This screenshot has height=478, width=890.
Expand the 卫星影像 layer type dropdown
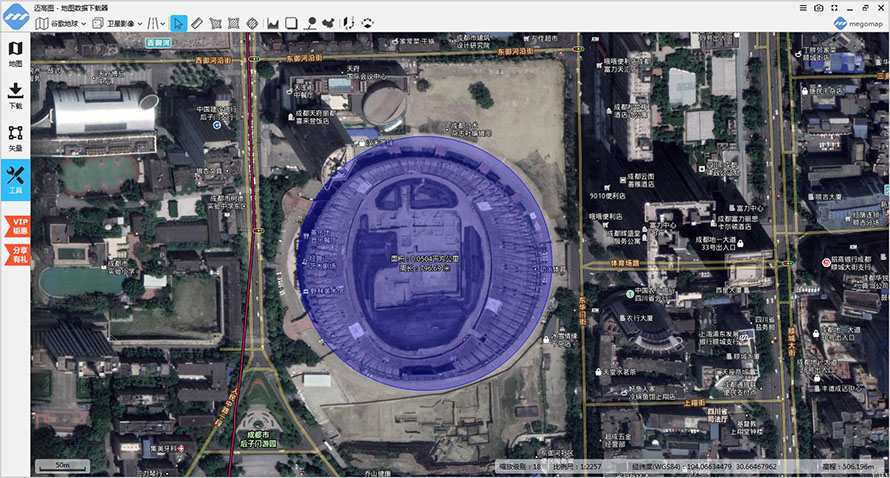(x=117, y=23)
